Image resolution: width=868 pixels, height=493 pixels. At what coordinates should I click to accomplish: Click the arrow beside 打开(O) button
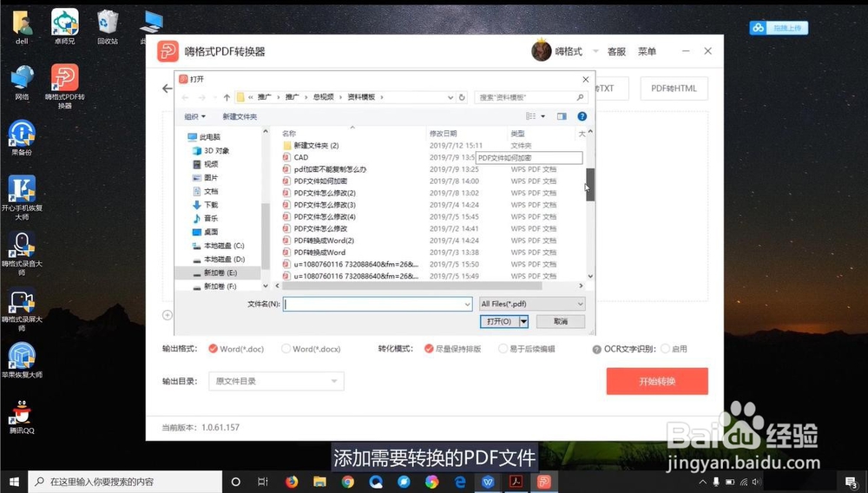click(523, 321)
